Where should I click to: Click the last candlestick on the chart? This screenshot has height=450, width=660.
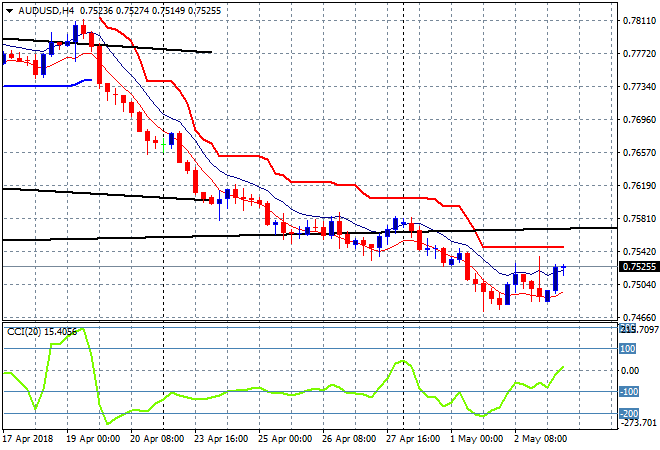pyautogui.click(x=564, y=268)
